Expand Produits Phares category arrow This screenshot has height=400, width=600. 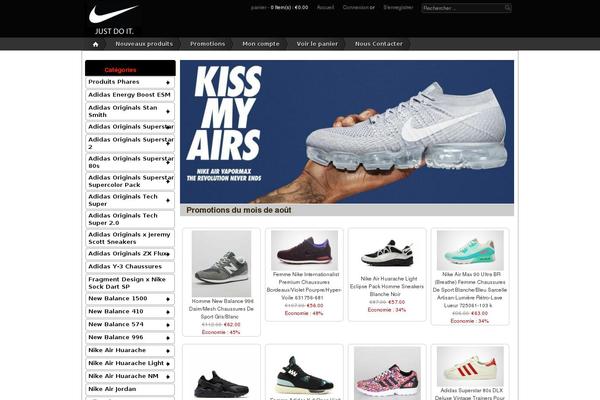point(168,83)
